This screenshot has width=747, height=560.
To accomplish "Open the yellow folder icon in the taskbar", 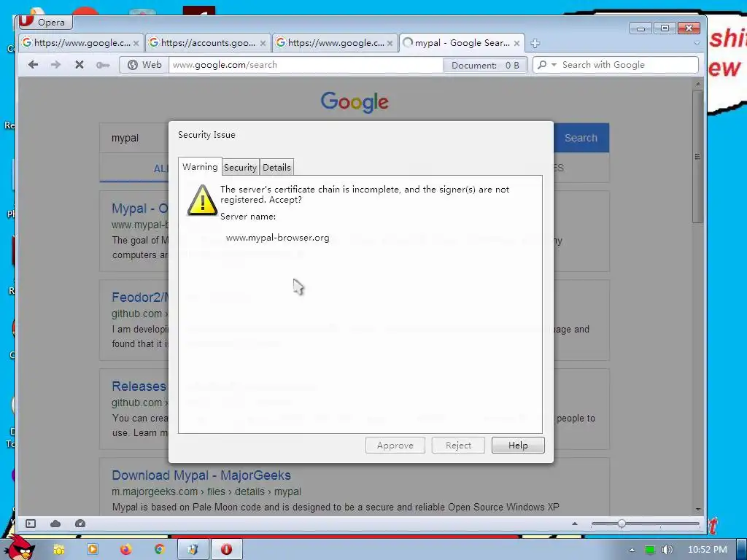I will (x=58, y=550).
